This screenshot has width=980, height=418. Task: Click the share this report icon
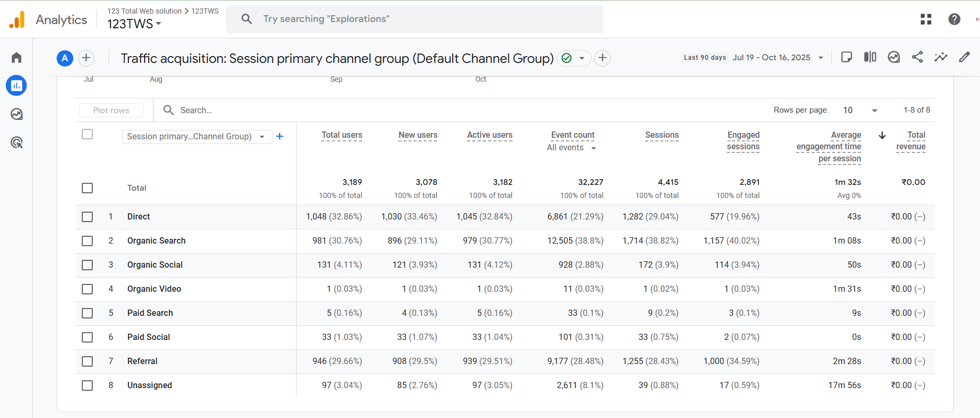[917, 57]
